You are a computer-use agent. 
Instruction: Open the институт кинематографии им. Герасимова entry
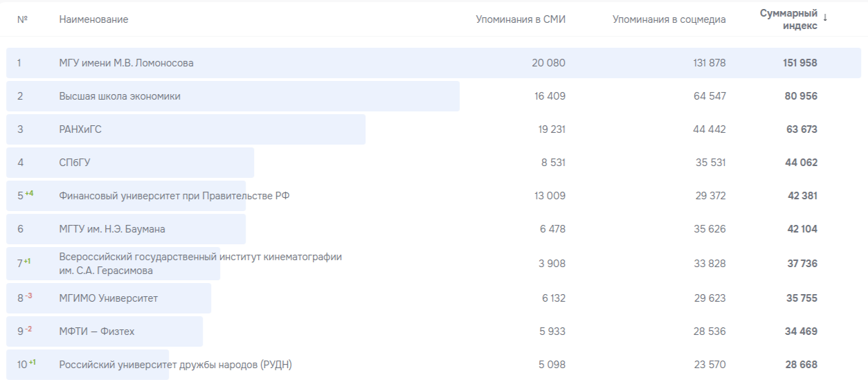coord(200,263)
